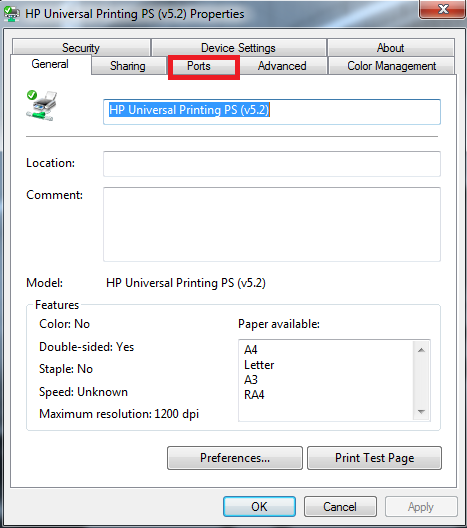Click the paper list scroll up arrow
Image resolution: width=467 pixels, height=528 pixels.
click(421, 350)
